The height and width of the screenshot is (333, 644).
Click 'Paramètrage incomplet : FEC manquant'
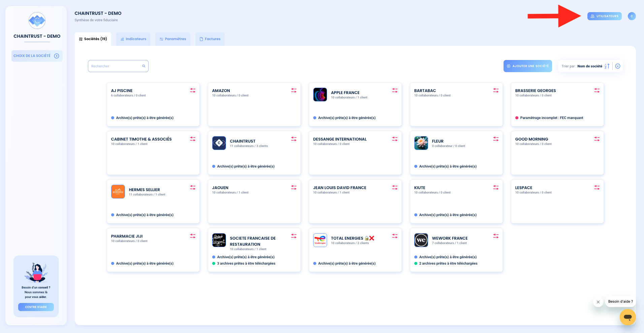[552, 118]
